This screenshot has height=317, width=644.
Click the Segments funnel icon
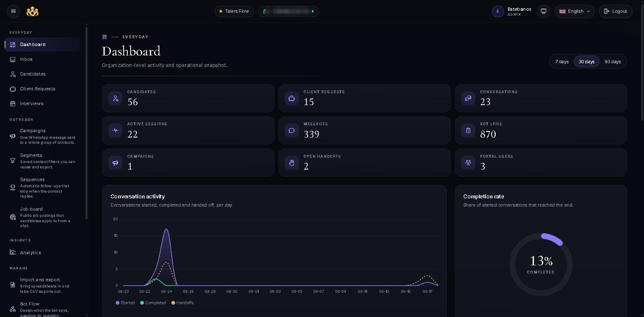[x=13, y=161]
